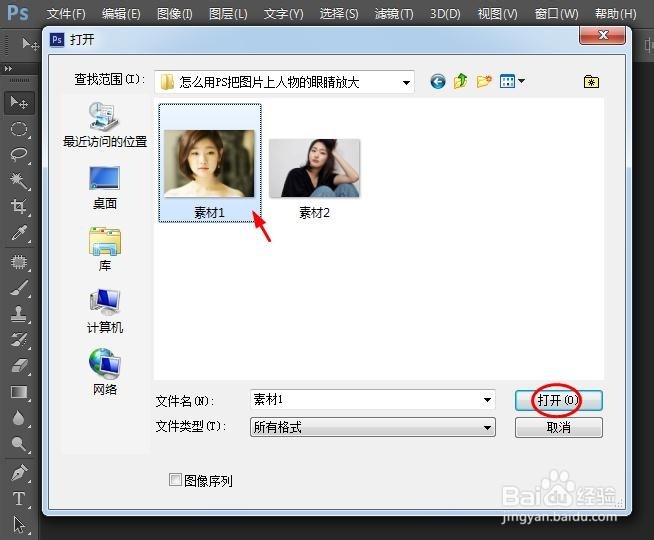Open the 帮助(H) menu
This screenshot has width=654, height=540.
[x=616, y=14]
